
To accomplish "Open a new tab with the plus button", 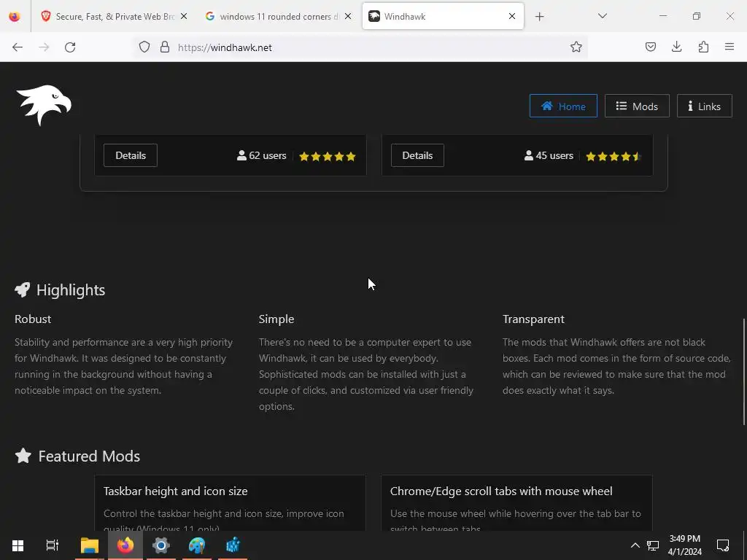I will click(539, 17).
